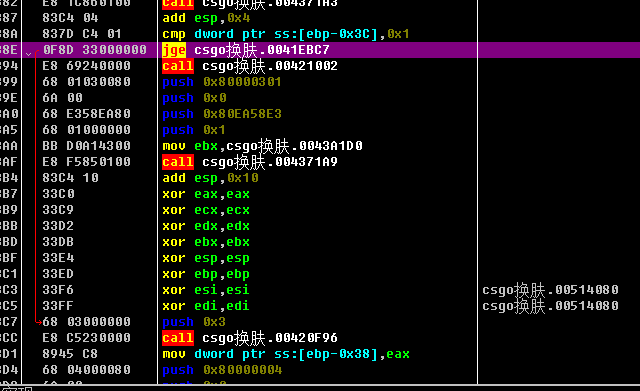Click call csgo换肤.00420F96 instruction
Viewport: 640px width, 391px height.
250,338
